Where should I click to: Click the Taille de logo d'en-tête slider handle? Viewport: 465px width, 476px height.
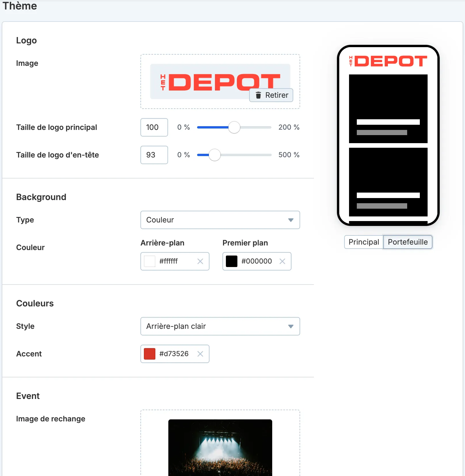point(215,155)
